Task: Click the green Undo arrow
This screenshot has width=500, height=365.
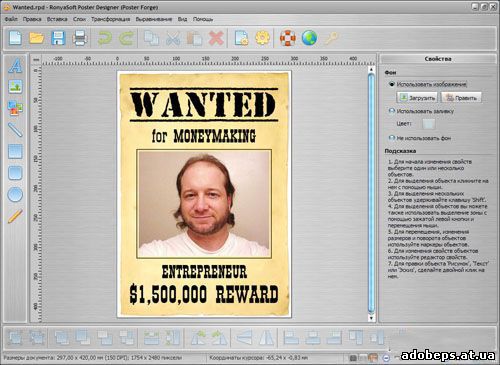Action: (105, 38)
